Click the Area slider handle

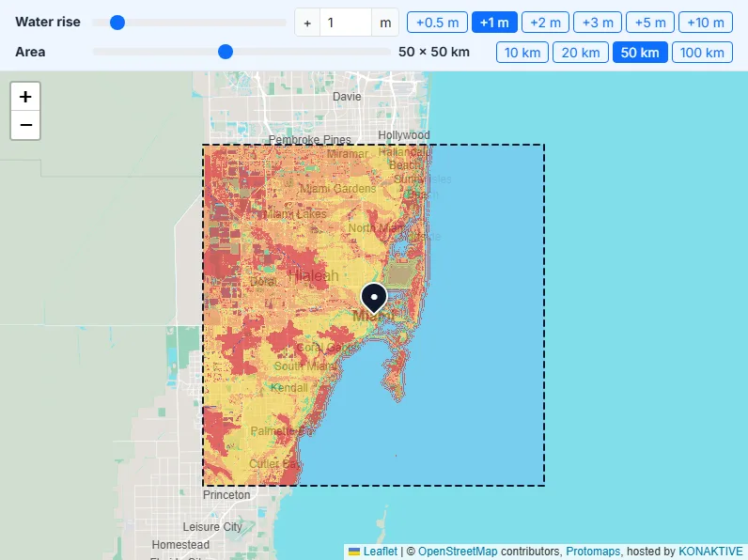[226, 52]
